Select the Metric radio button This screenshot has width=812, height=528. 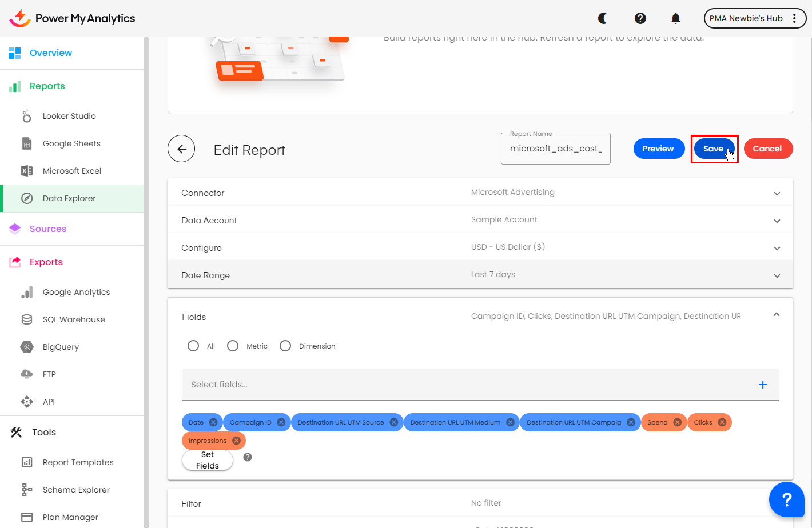[233, 346]
